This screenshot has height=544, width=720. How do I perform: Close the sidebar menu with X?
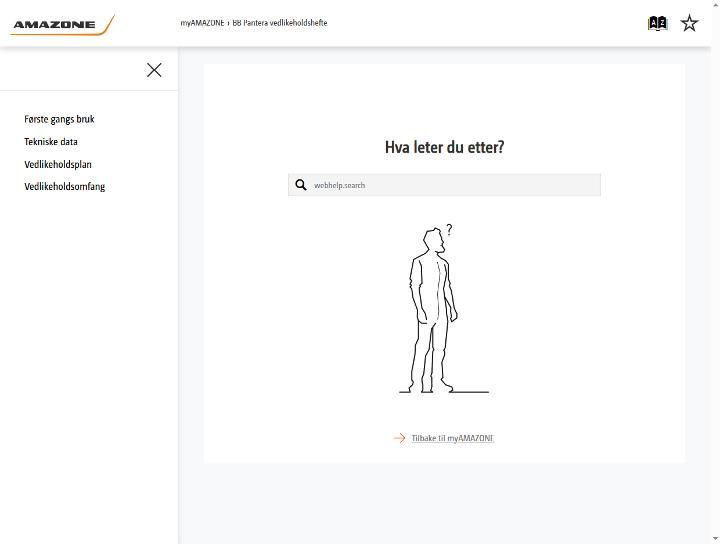(154, 70)
